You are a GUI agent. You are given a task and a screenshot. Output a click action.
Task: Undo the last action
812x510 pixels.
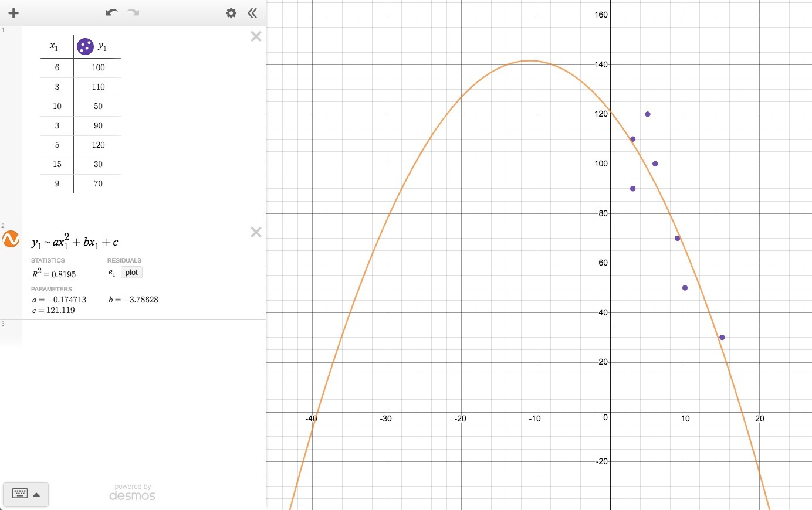pos(111,12)
